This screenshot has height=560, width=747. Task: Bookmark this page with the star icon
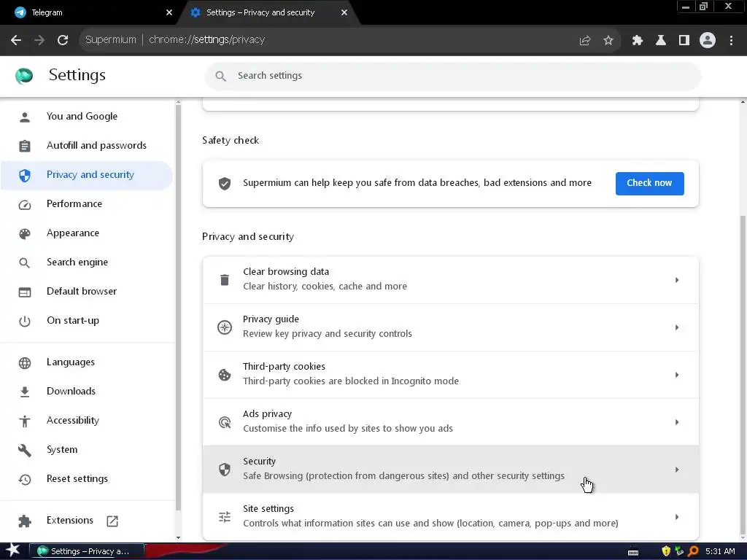(x=608, y=41)
